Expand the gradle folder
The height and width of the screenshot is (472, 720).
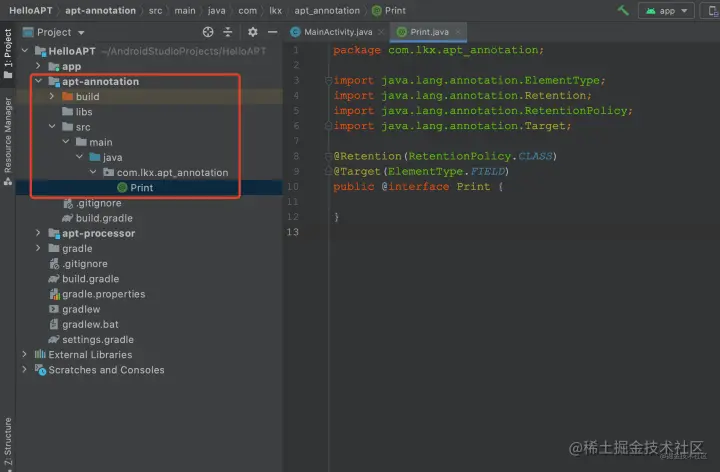[x=38, y=248]
